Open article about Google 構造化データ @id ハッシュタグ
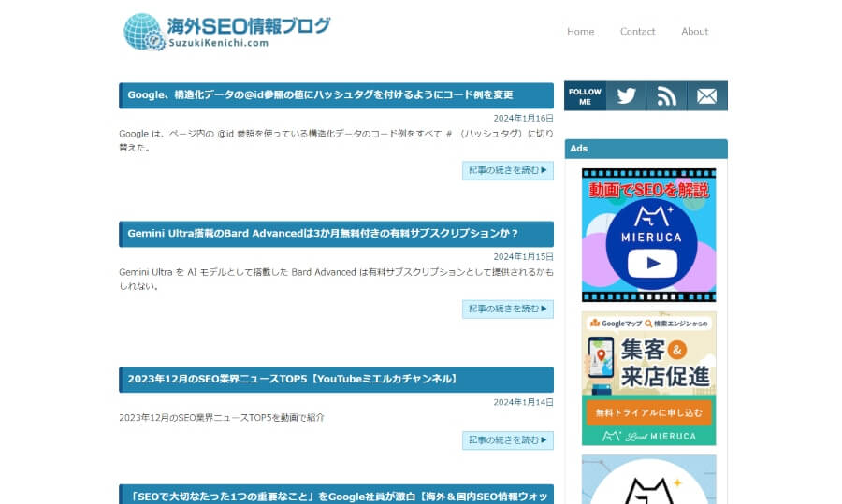842x504 pixels. coord(320,95)
